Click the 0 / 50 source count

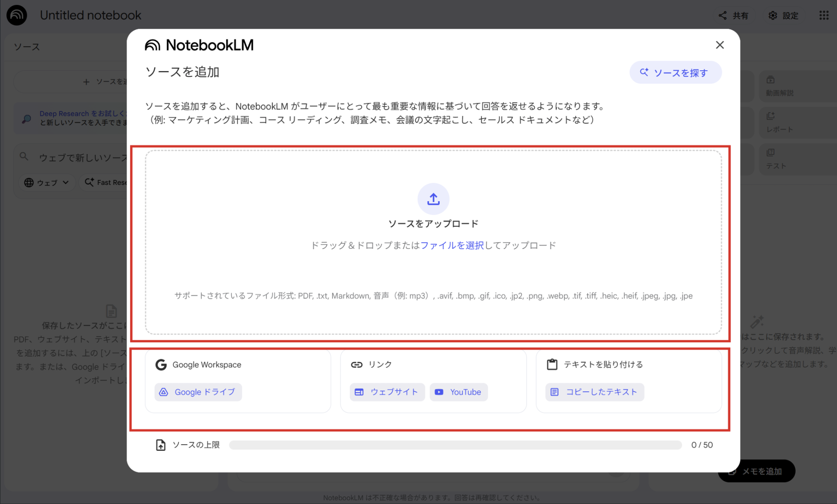click(x=702, y=445)
